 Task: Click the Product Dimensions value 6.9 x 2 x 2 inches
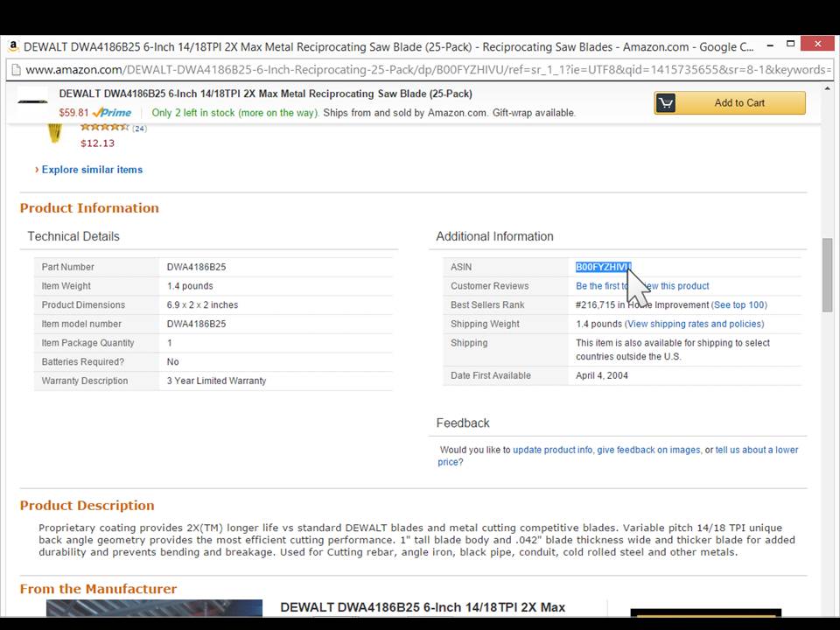click(202, 304)
